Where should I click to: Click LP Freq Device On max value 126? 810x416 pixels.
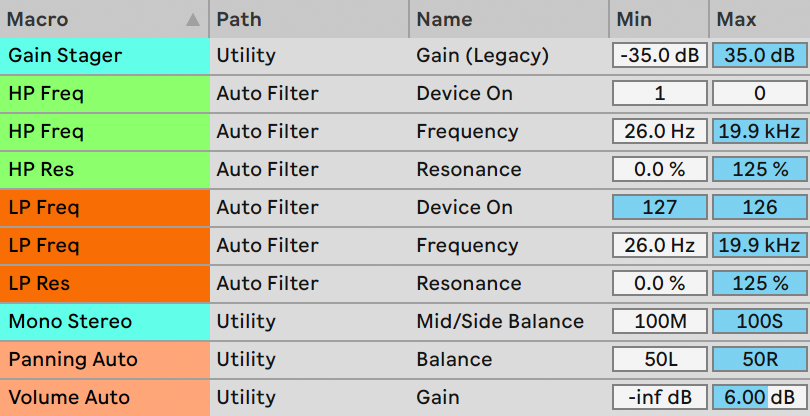(x=759, y=208)
